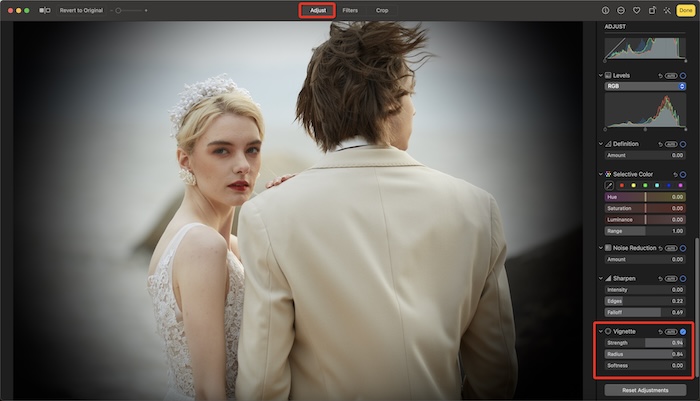Click the Vignette Radius slider
Screen dimensions: 700x401
[645, 354]
